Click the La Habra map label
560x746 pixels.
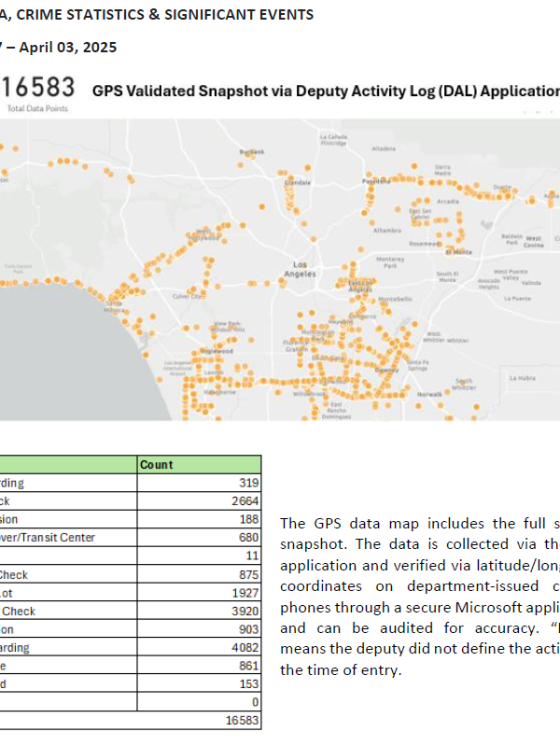tap(522, 378)
